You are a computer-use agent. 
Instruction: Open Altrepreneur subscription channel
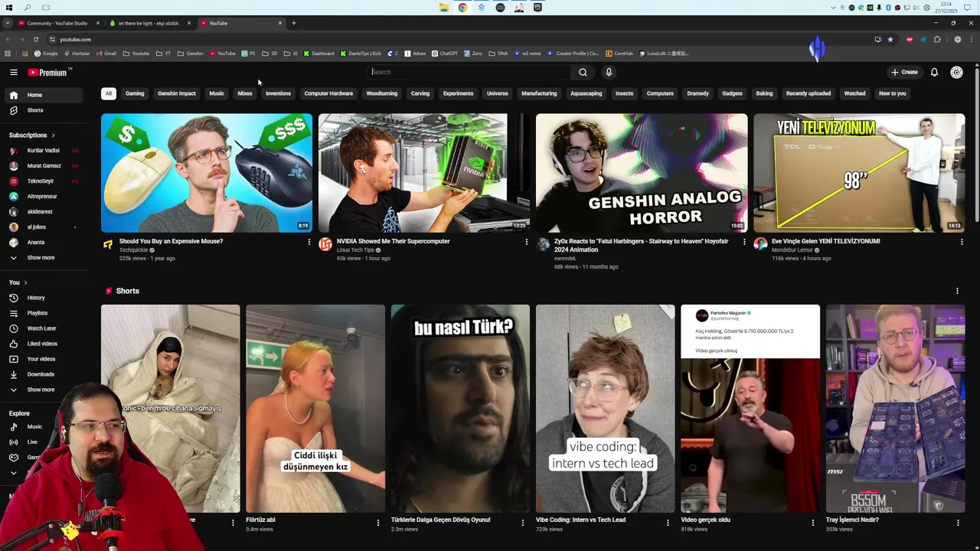(41, 197)
